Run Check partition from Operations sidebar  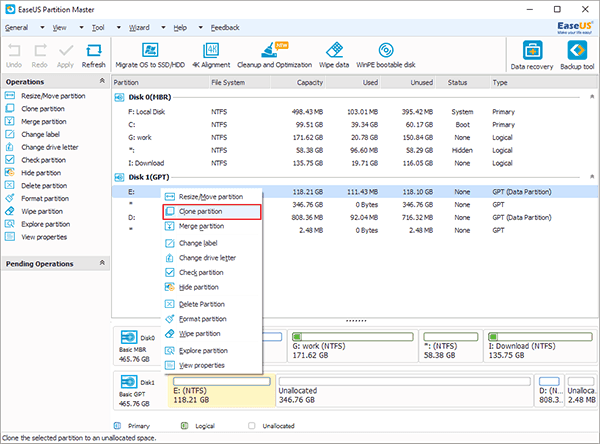[x=44, y=160]
